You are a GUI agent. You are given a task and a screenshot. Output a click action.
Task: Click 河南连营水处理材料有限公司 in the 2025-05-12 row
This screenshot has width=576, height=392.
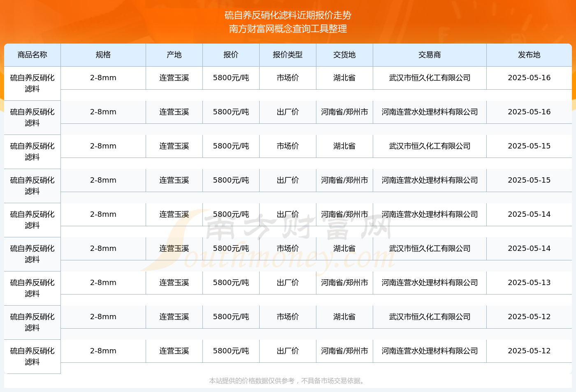coord(430,351)
